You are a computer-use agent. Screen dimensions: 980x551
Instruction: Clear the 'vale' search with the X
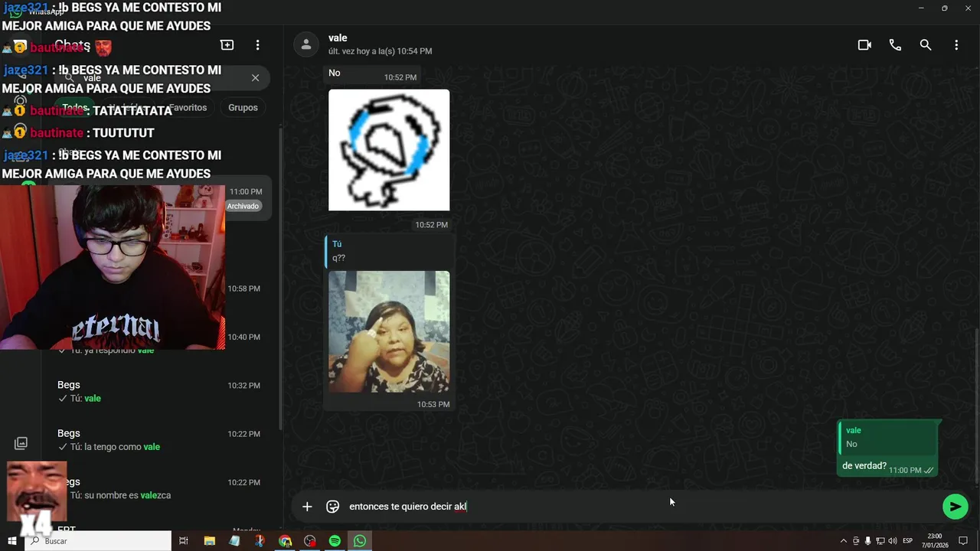[x=255, y=77]
